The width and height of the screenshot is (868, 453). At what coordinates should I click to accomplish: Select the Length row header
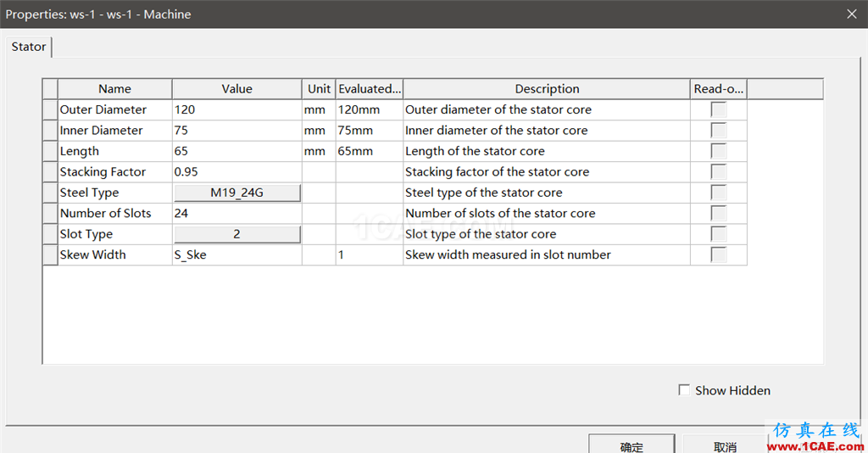50,151
